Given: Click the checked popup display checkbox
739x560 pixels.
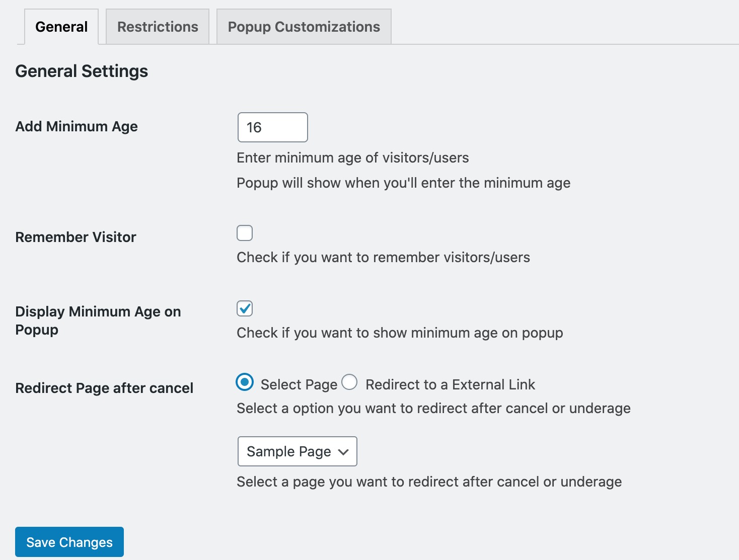Looking at the screenshot, I should [x=244, y=308].
